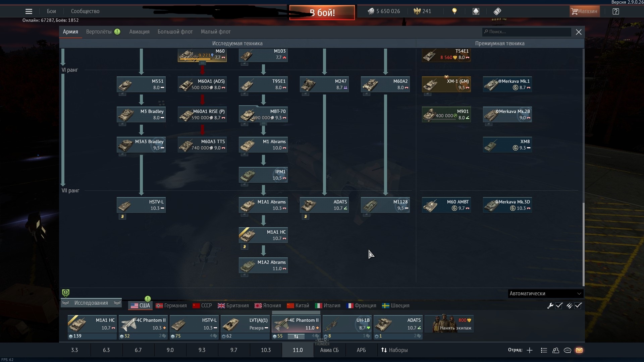Viewport: 644px width, 362px height.
Task: Open the Наборы presets button
Action: tap(394, 350)
